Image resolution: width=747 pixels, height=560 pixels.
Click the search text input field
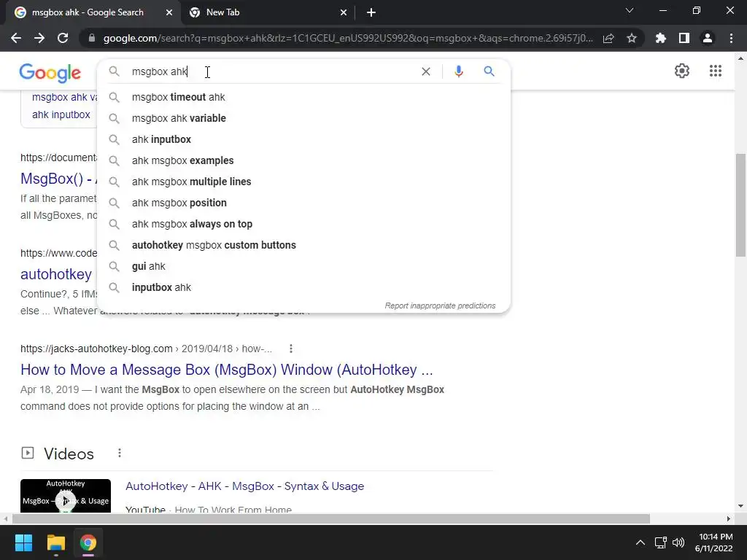pos(271,71)
